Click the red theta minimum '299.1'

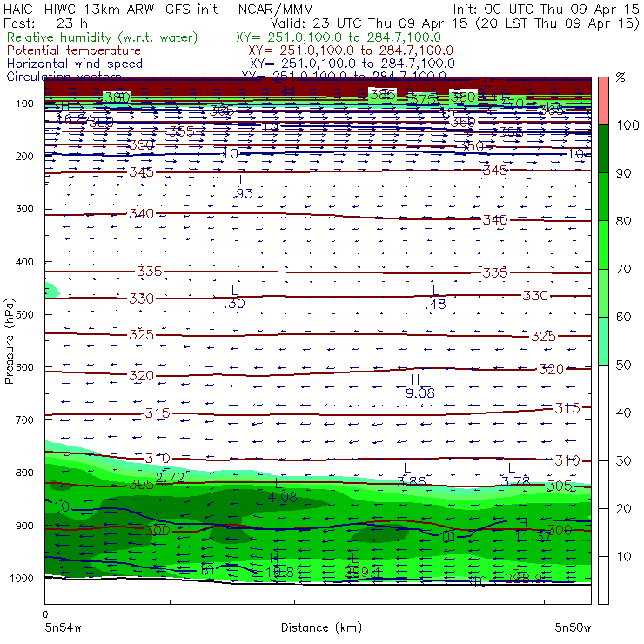pyautogui.click(x=363, y=573)
